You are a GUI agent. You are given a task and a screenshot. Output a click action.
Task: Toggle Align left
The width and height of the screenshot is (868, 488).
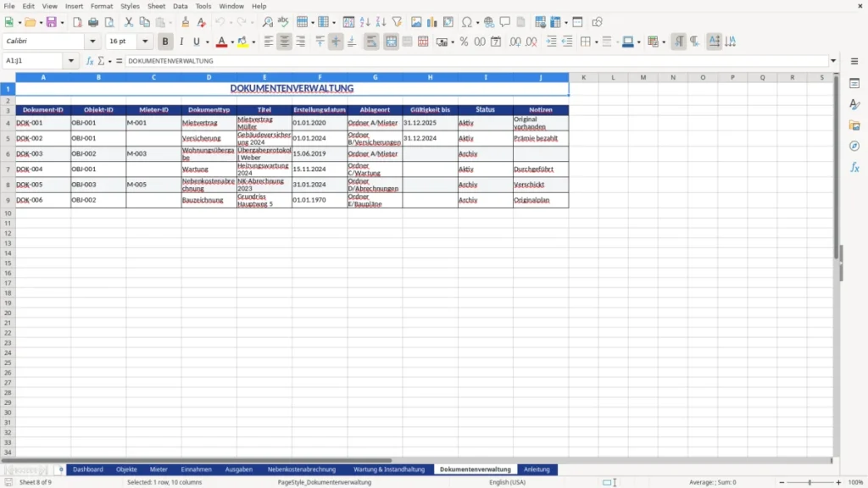(269, 42)
